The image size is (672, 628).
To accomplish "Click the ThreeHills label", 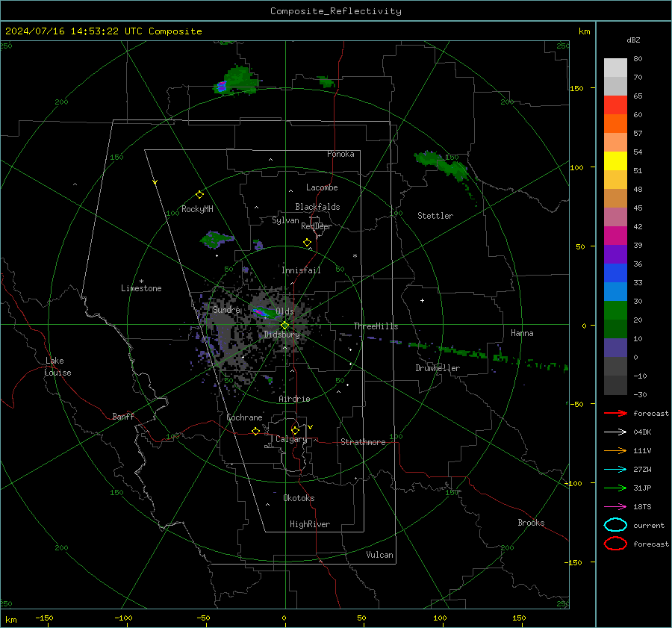I will (376, 326).
